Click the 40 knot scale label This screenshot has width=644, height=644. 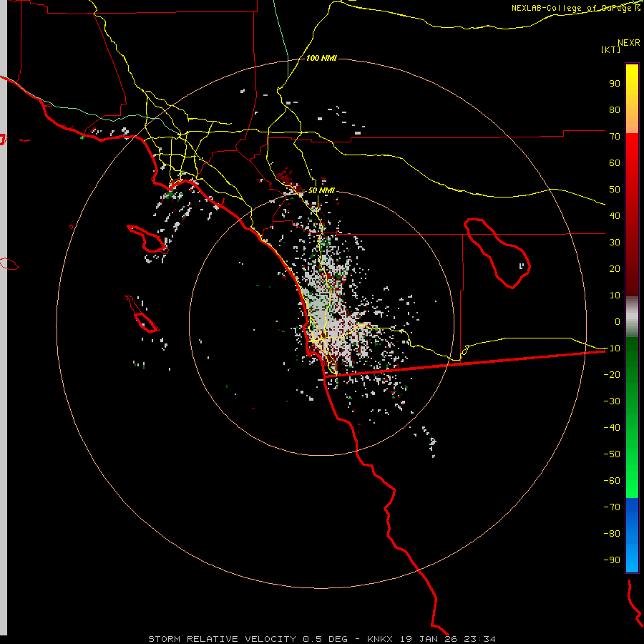(x=615, y=215)
